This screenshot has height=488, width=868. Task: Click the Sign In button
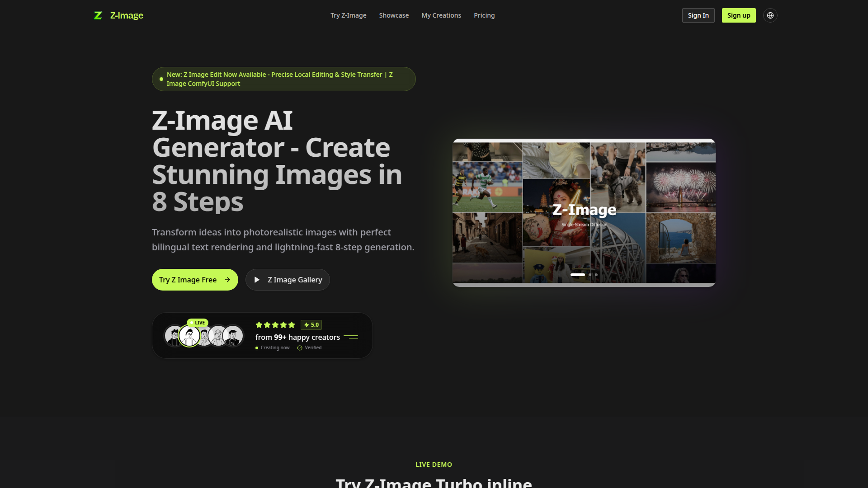click(698, 15)
